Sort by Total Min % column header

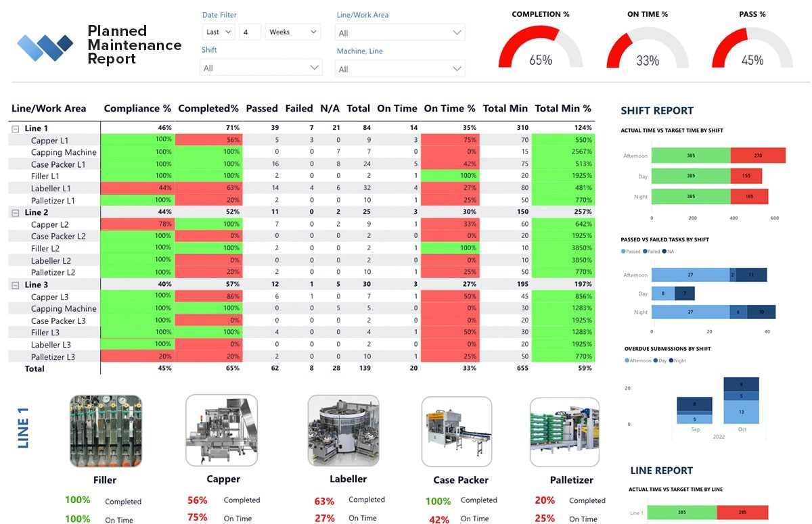[x=563, y=108]
